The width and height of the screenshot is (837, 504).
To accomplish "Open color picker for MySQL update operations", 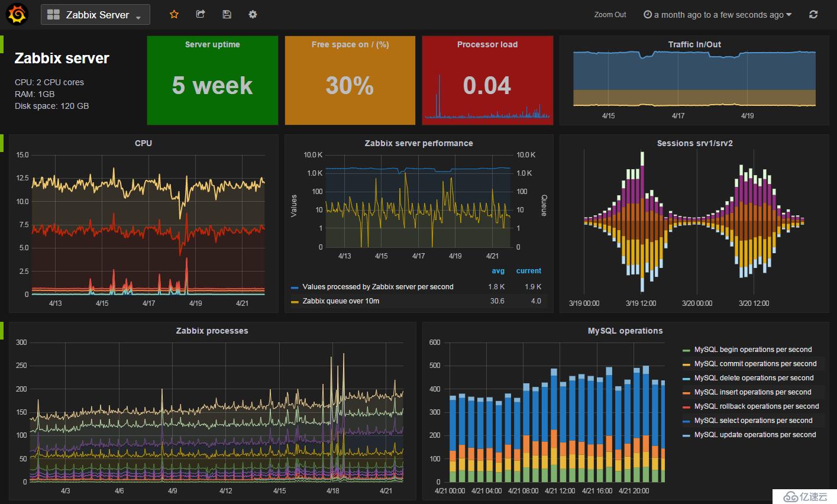I will tap(686, 435).
